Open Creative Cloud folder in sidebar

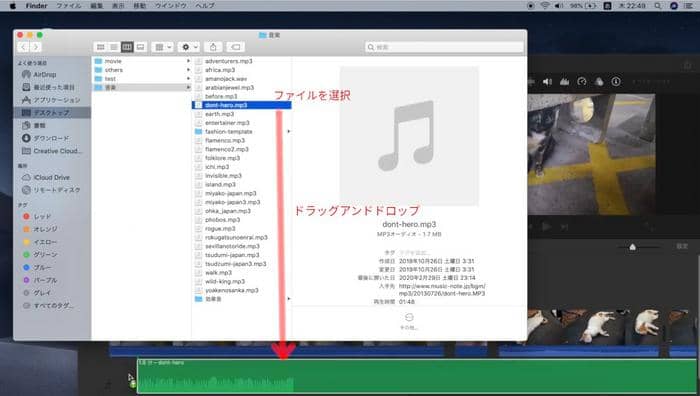click(x=52, y=151)
